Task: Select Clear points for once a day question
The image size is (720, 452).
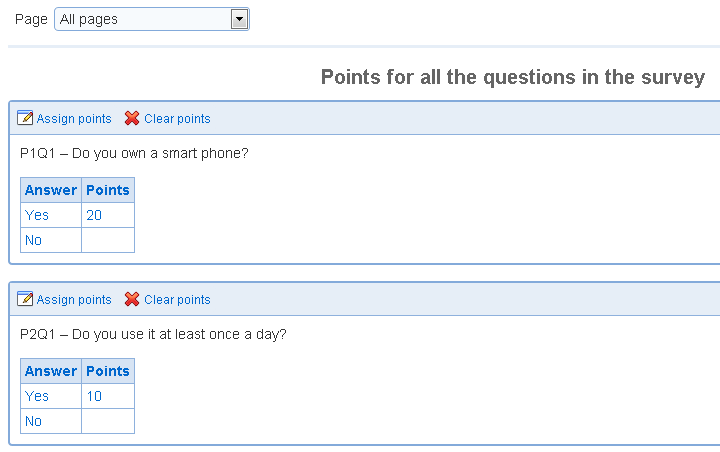Action: 177,299
